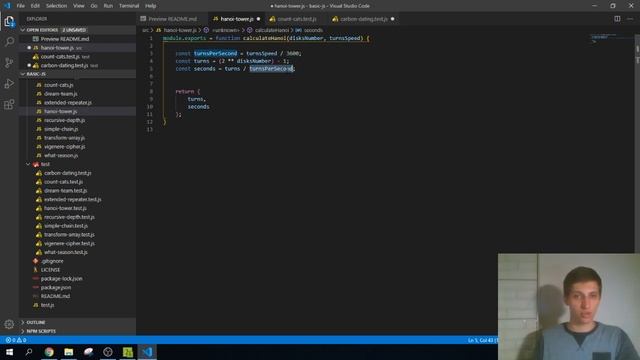Open the Manage gear menu
This screenshot has width=640, height=360.
pyautogui.click(x=9, y=324)
